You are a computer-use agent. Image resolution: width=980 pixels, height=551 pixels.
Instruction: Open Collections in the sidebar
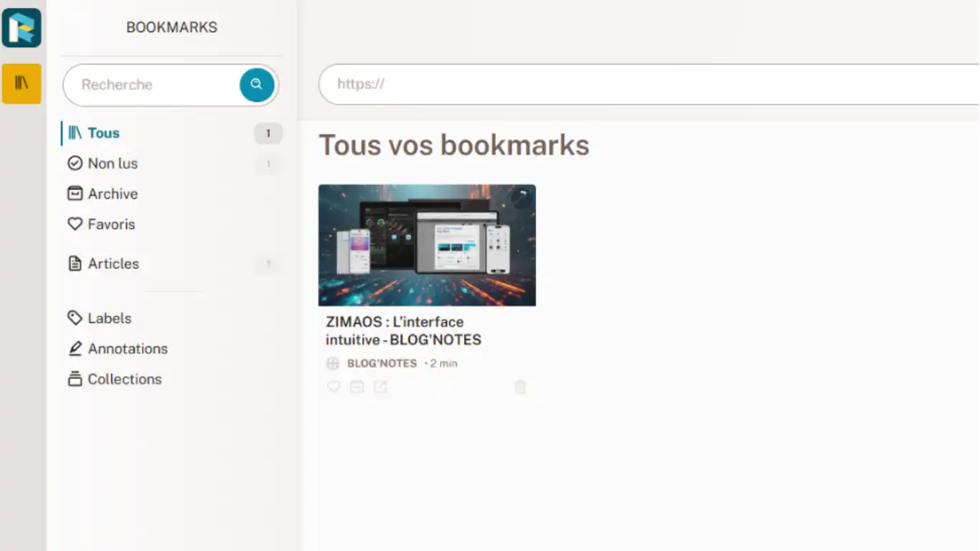[x=124, y=380]
